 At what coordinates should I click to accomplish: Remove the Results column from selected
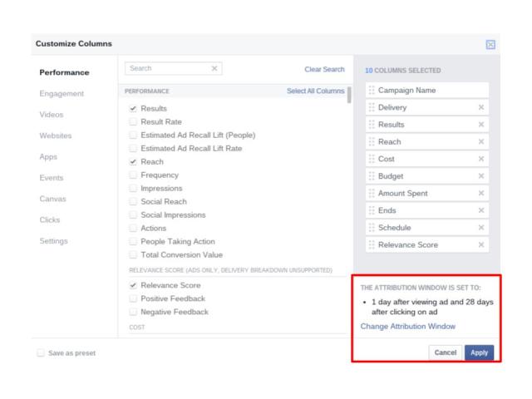pos(480,125)
